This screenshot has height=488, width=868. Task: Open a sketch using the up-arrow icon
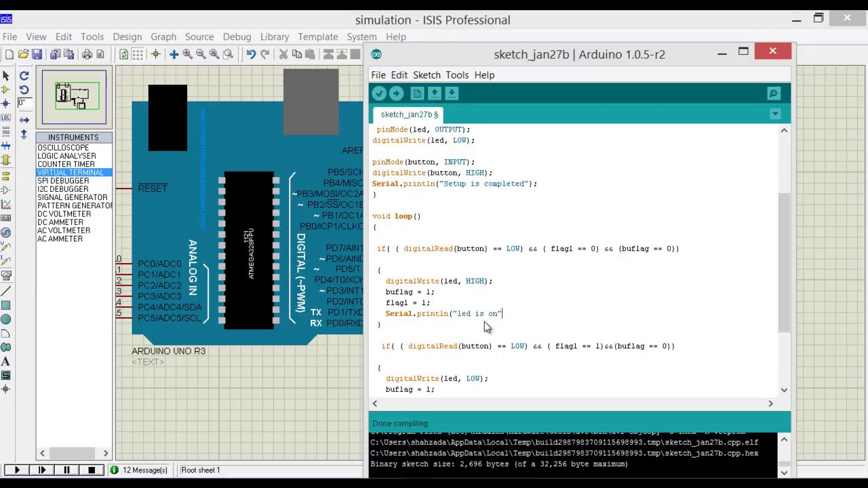click(x=435, y=94)
